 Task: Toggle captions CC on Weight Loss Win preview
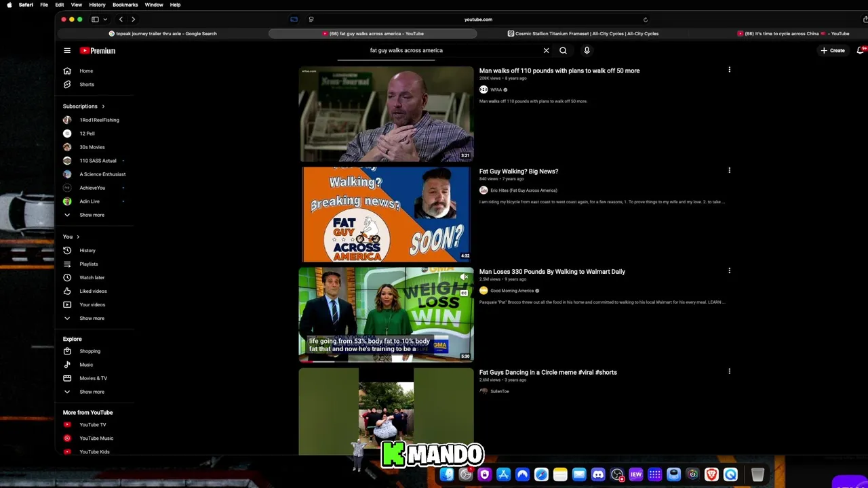[465, 293]
